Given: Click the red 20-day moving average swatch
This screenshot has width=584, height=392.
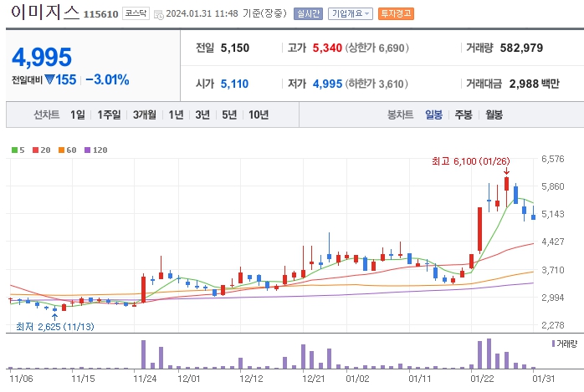Looking at the screenshot, I should point(35,150).
